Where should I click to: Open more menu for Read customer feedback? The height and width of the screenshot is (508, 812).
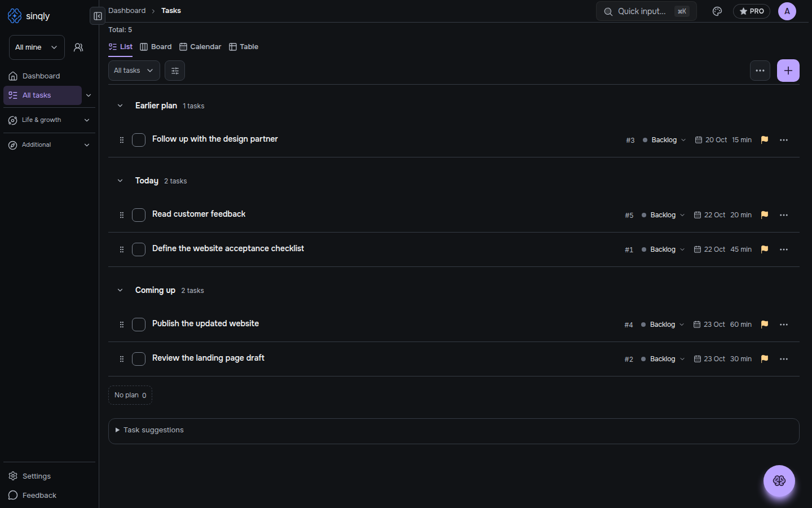click(784, 215)
